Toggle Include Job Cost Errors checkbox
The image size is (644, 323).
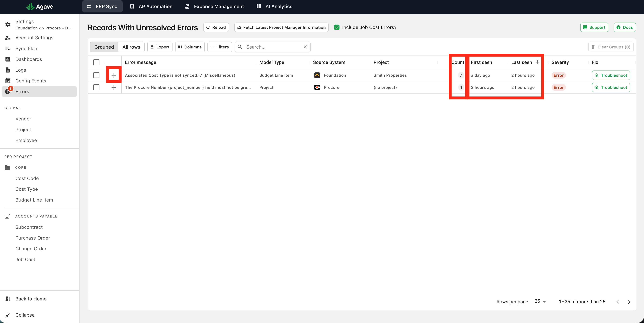coord(337,27)
